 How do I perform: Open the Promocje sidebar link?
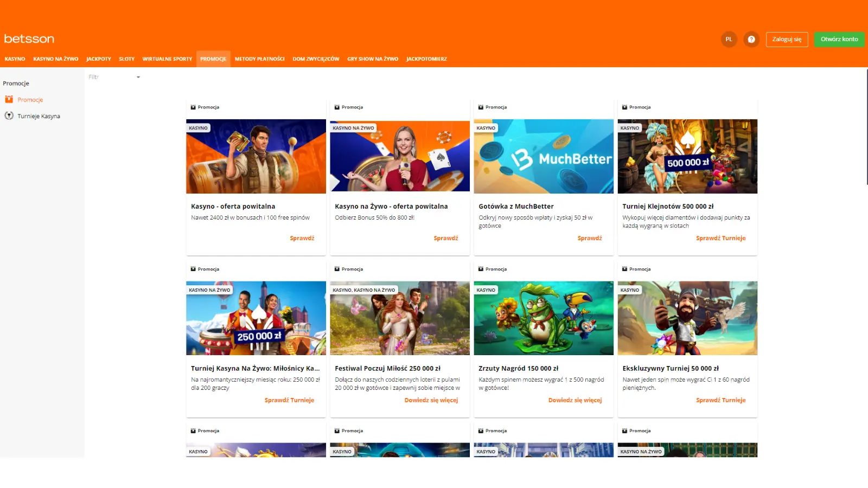pyautogui.click(x=30, y=100)
